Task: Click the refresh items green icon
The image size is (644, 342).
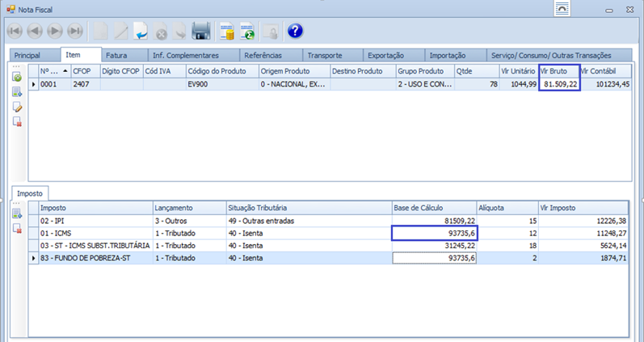Action: coord(17,77)
